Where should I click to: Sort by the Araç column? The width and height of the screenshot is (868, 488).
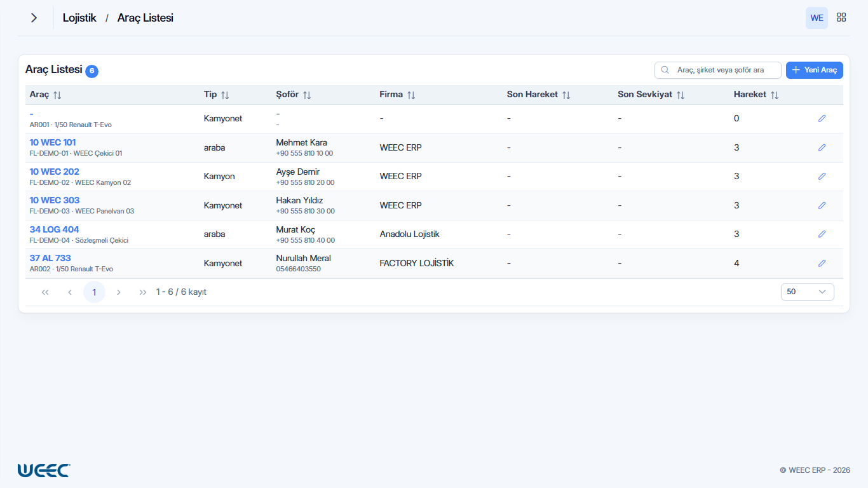tap(57, 95)
